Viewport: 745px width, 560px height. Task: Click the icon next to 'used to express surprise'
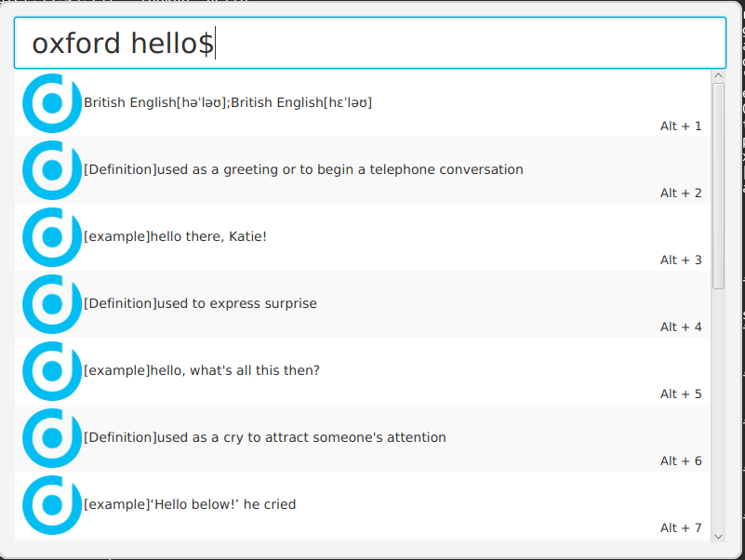(52, 304)
